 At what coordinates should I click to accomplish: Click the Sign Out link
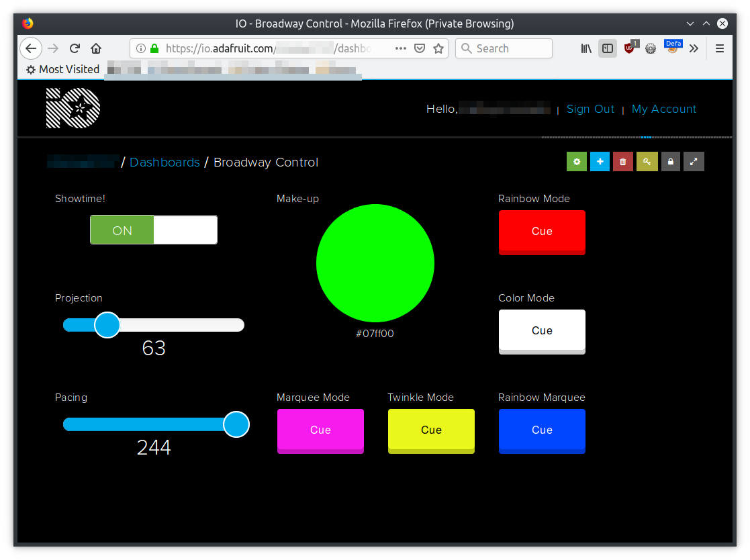[590, 109]
